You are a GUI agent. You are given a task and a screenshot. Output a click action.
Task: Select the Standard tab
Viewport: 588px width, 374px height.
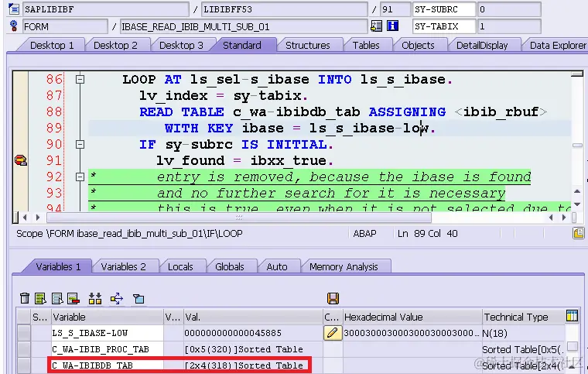tap(242, 45)
